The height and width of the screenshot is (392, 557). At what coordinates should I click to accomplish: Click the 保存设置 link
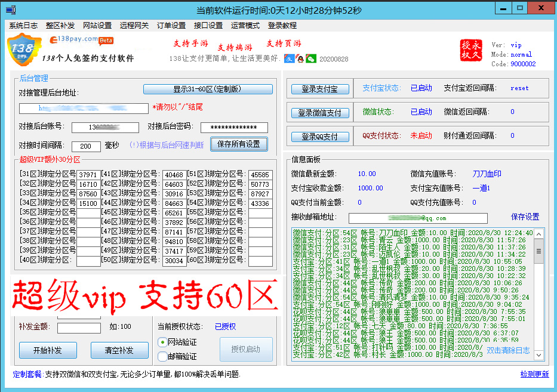pos(525,217)
